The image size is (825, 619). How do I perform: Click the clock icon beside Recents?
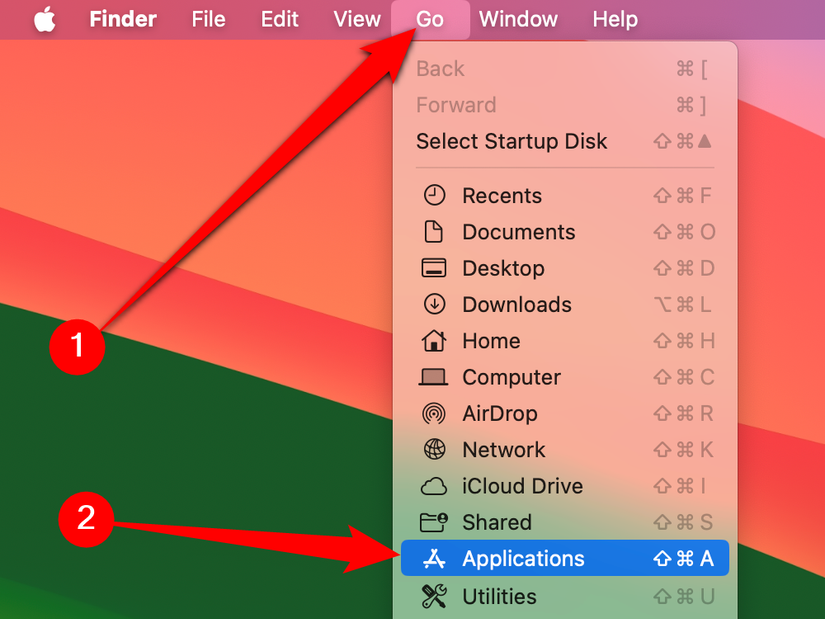434,195
